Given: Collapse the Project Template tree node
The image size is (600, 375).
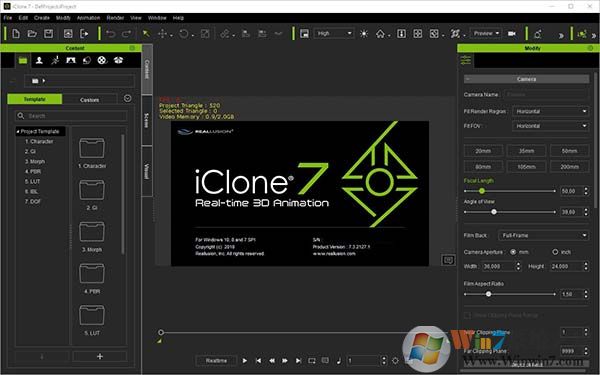Looking at the screenshot, I should [x=18, y=132].
